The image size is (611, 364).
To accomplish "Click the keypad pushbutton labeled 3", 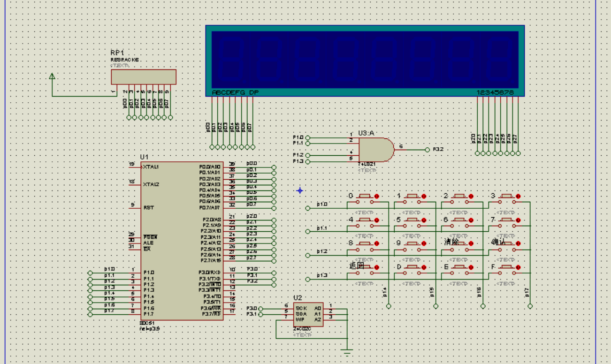I will click(506, 199).
